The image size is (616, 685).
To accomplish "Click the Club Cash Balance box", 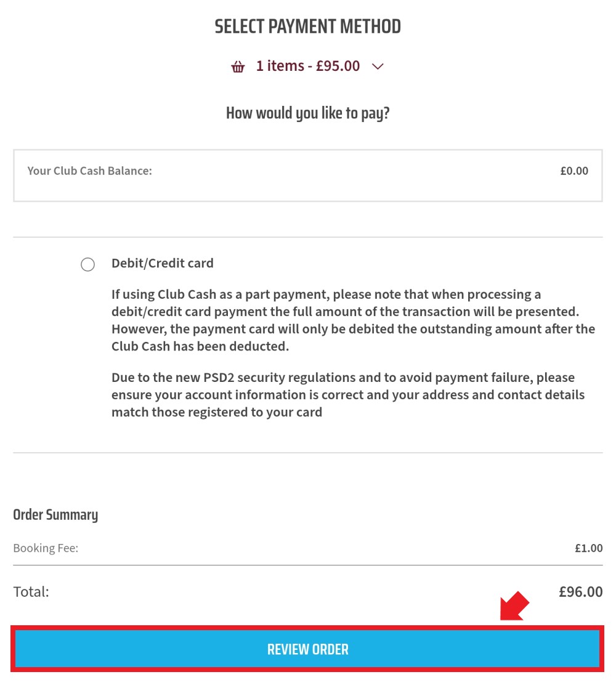I will tap(308, 176).
